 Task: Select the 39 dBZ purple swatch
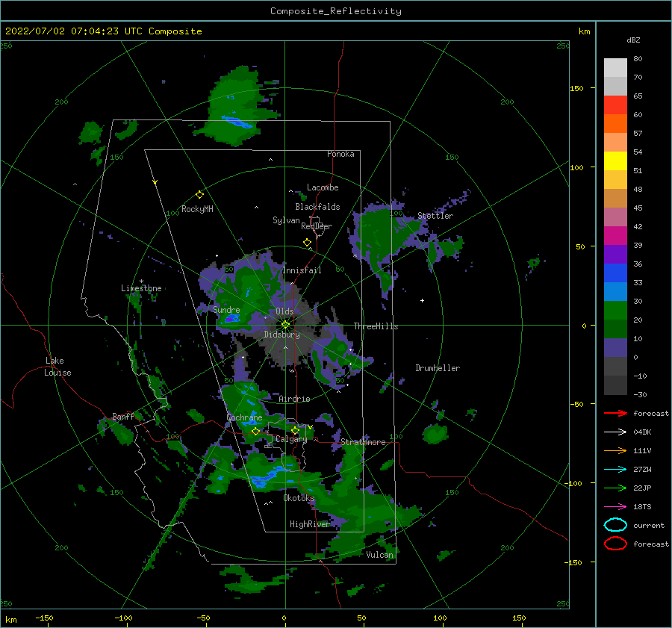coord(615,254)
